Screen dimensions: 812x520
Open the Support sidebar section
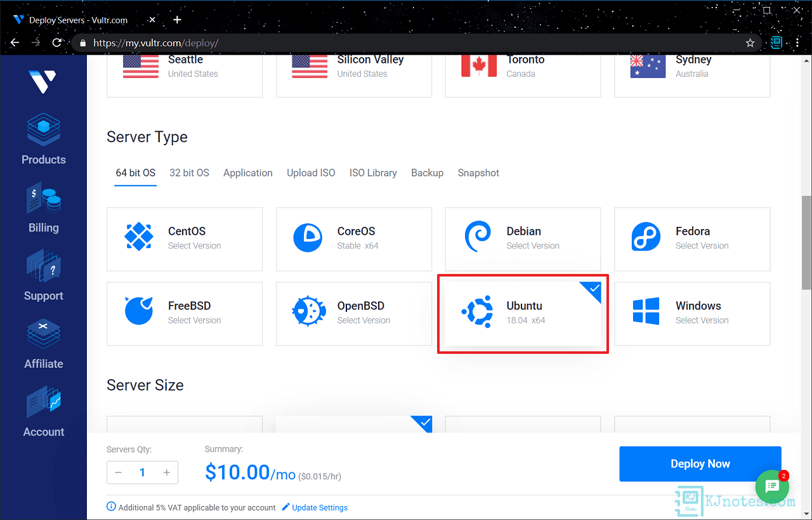click(43, 275)
